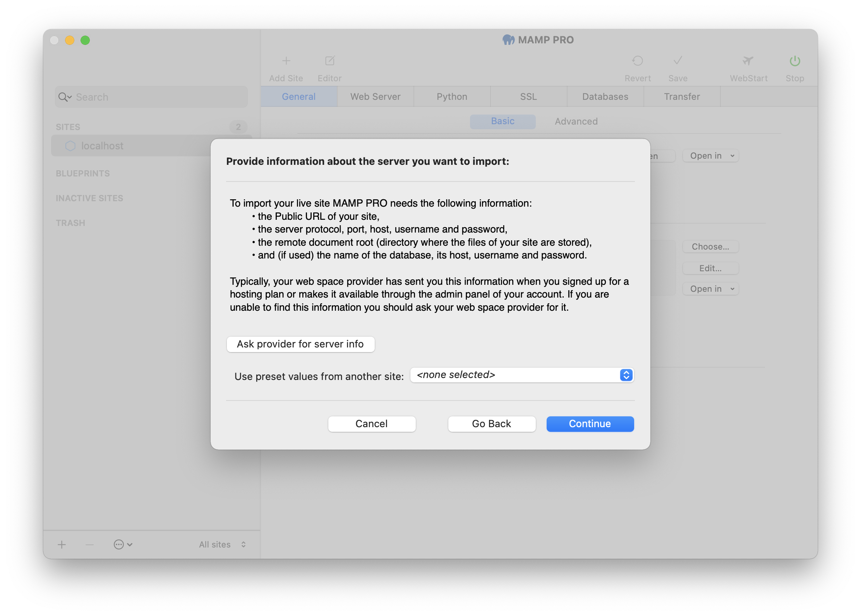
Task: Open preset values site dropdown
Action: [x=522, y=375]
